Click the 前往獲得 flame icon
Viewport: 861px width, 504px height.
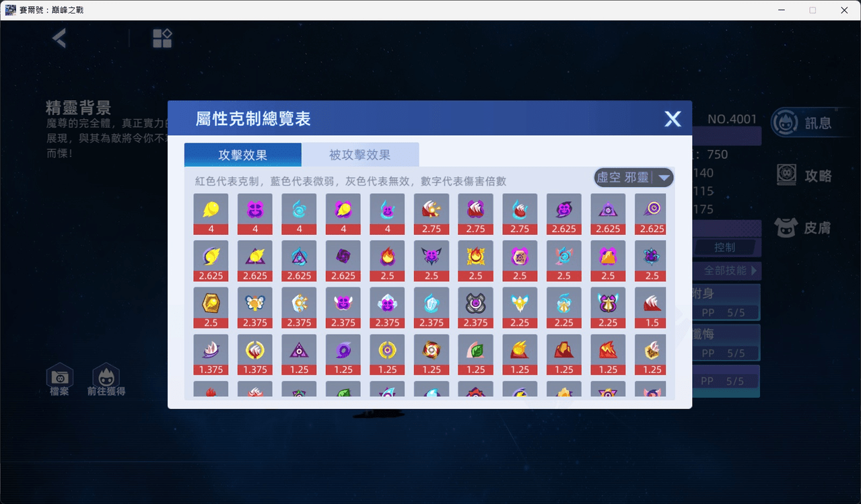pos(106,380)
